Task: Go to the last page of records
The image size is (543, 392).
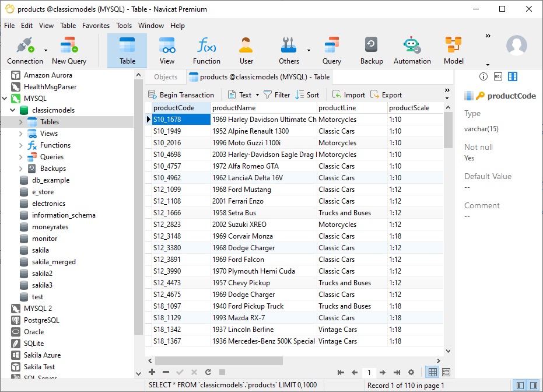Action: 397,372
